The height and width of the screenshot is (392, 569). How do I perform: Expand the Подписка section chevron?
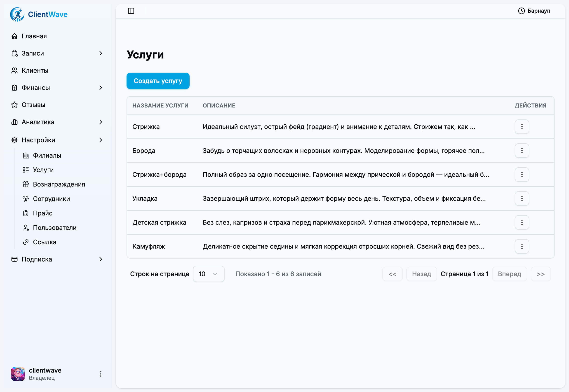tap(101, 259)
